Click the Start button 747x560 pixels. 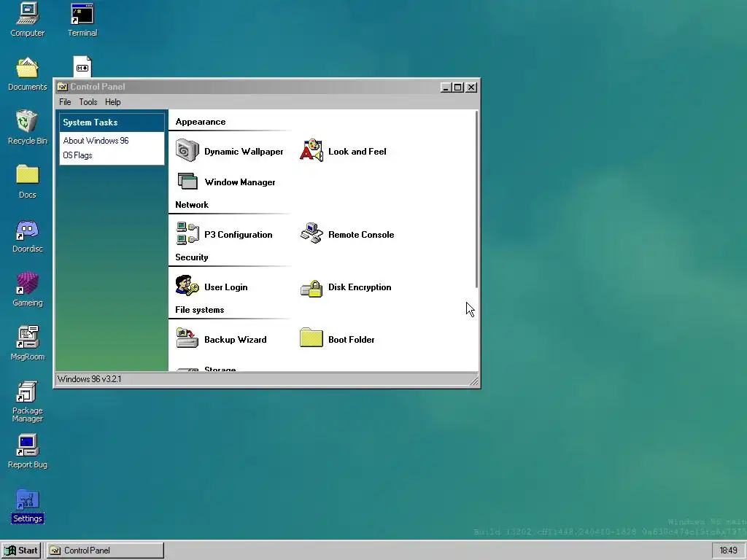[x=21, y=551]
